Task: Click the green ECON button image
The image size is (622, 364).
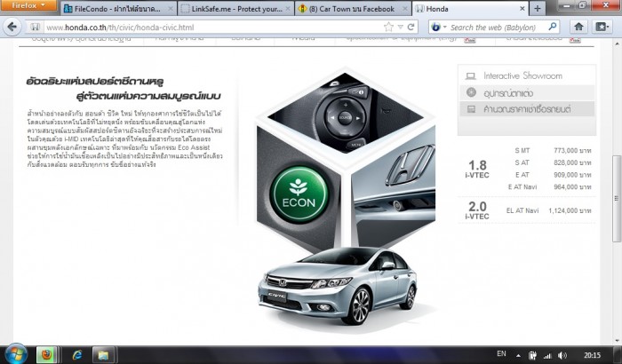Action: click(299, 194)
